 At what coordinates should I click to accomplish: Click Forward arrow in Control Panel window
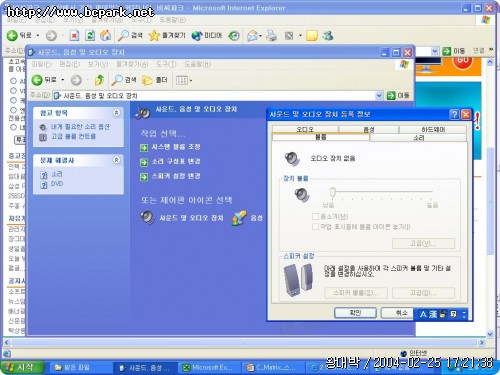[x=76, y=80]
